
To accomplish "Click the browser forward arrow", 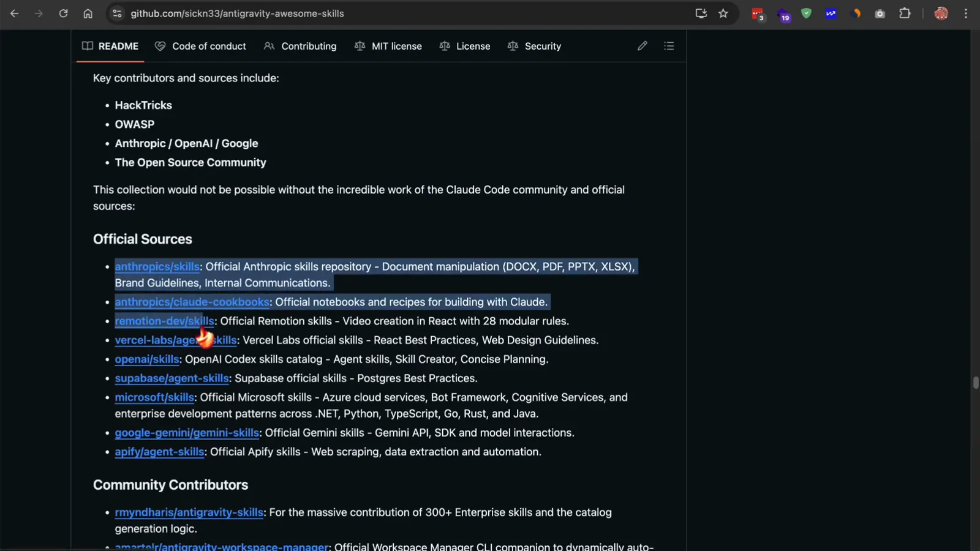I will pos(39,13).
